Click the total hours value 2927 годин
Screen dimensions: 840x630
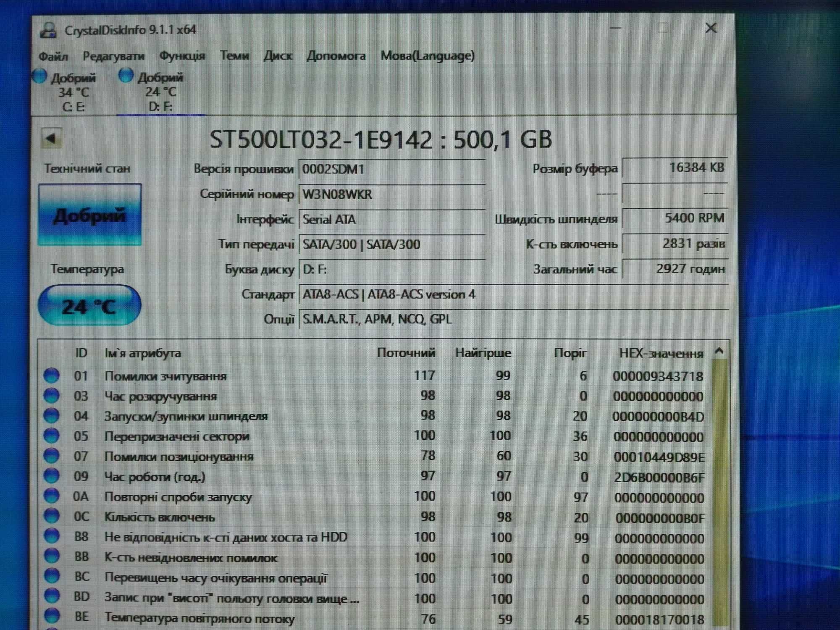[675, 269]
